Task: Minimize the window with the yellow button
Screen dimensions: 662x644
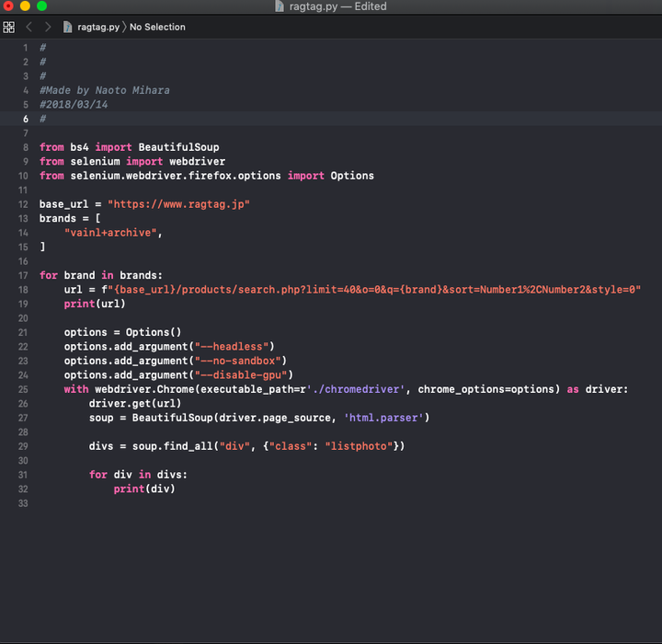Action: [x=25, y=6]
